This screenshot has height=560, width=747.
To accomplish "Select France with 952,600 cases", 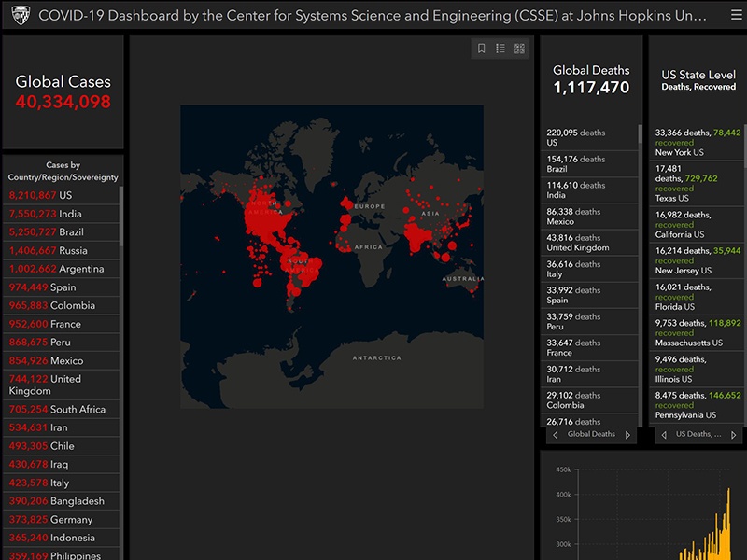I will point(61,324).
